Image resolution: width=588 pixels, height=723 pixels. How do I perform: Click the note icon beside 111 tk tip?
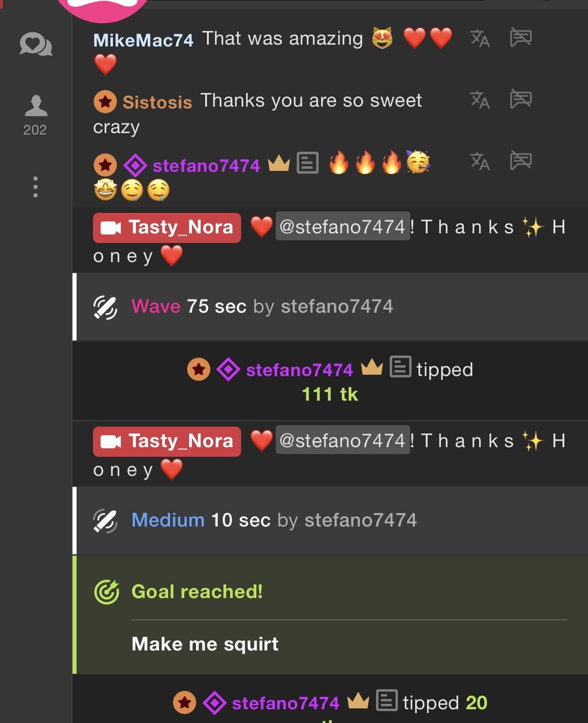[x=401, y=367]
